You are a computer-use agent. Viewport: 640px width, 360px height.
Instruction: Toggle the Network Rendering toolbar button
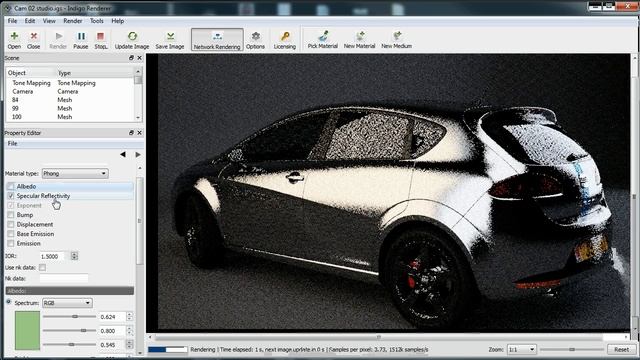tap(217, 40)
